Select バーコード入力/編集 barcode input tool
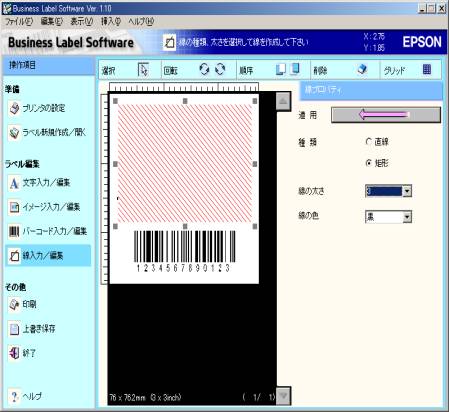Image resolution: width=449 pixels, height=412 pixels. pos(48,231)
